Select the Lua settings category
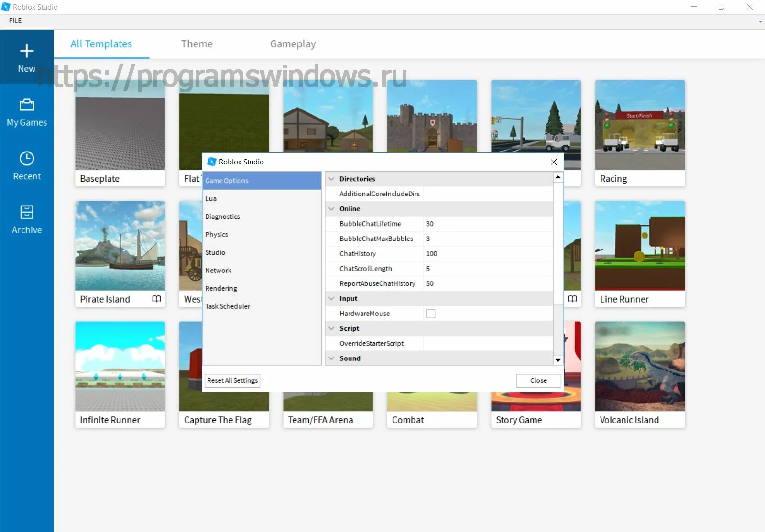This screenshot has width=765, height=532. (262, 199)
